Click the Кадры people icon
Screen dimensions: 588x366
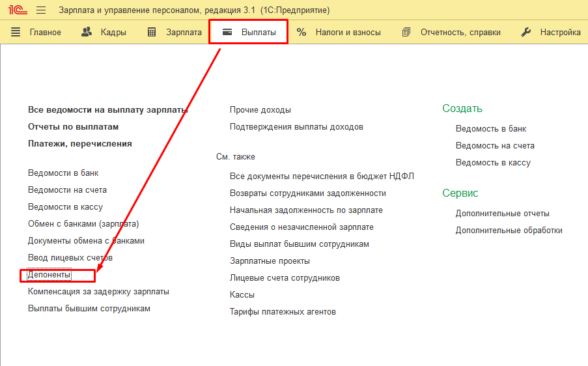[87, 32]
